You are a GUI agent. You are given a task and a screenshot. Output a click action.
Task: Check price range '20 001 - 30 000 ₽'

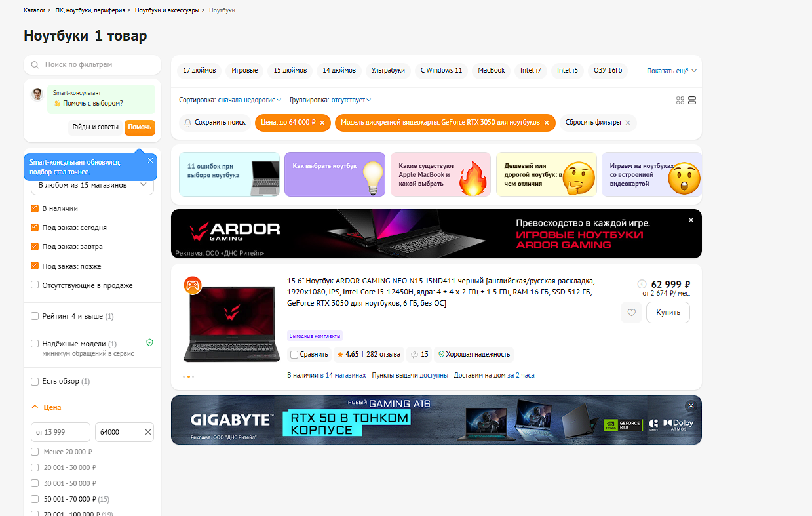pos(35,467)
